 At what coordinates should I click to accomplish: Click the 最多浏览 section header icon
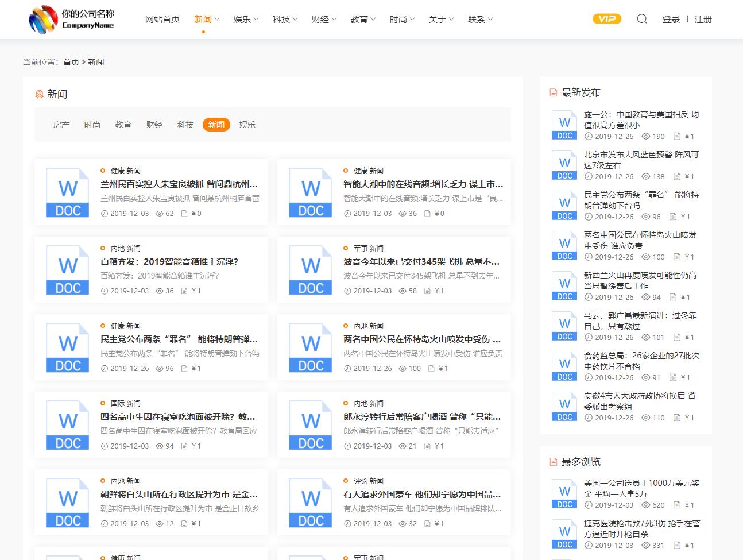[x=552, y=461]
